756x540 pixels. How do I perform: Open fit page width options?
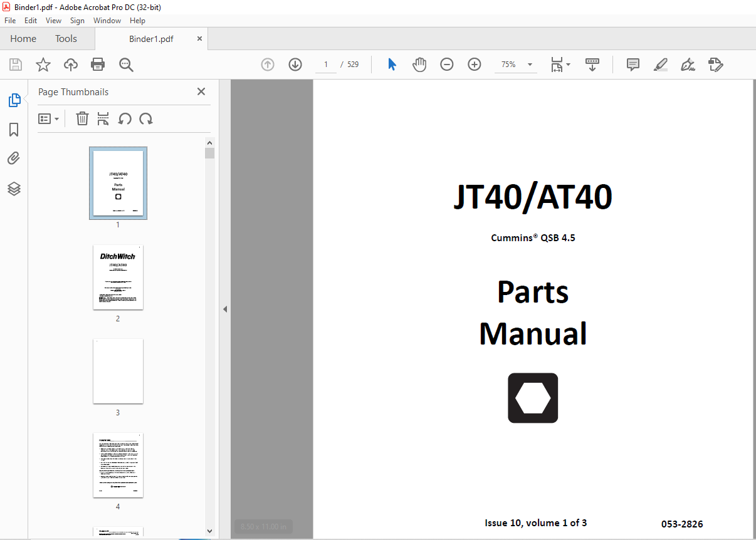pyautogui.click(x=560, y=65)
